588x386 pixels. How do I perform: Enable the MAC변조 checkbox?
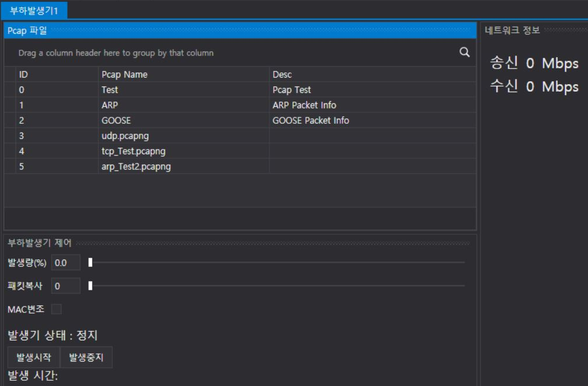56,309
